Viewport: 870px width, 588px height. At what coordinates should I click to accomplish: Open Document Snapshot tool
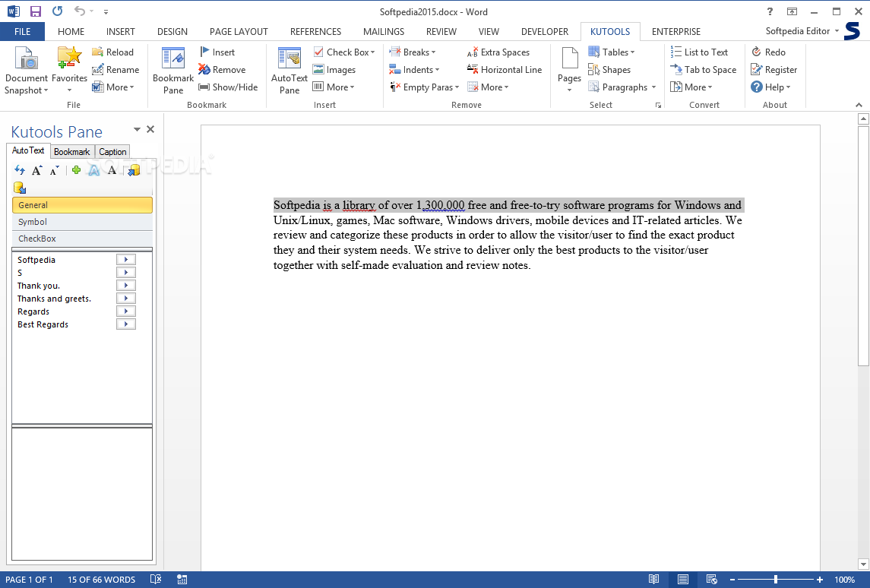[26, 71]
